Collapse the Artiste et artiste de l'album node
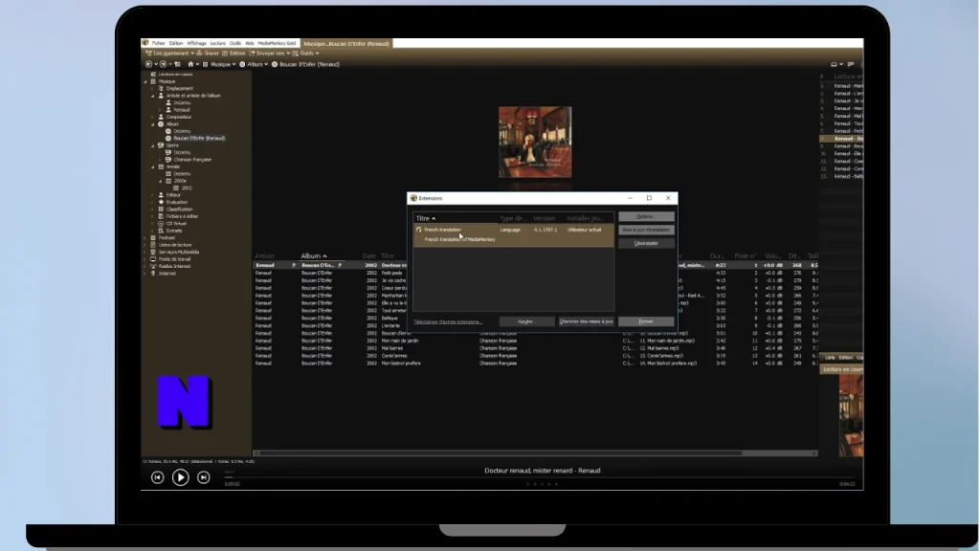This screenshot has height=551, width=980. [x=152, y=96]
